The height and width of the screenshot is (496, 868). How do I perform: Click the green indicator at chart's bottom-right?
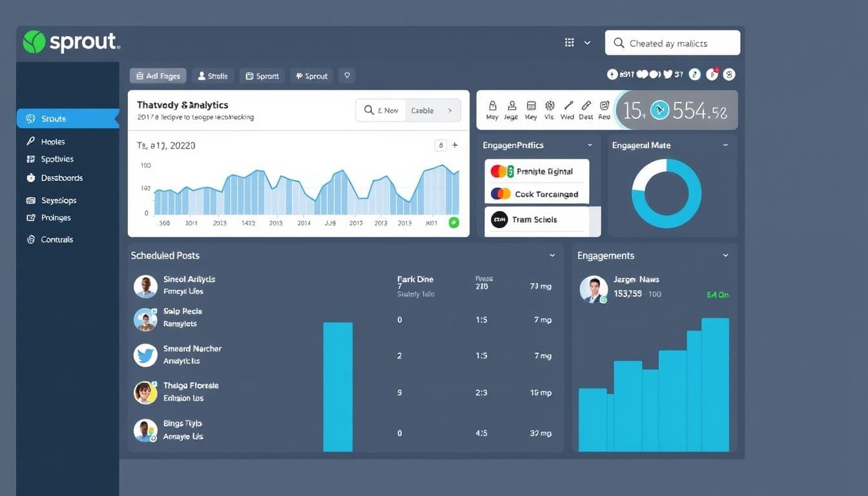coord(453,222)
